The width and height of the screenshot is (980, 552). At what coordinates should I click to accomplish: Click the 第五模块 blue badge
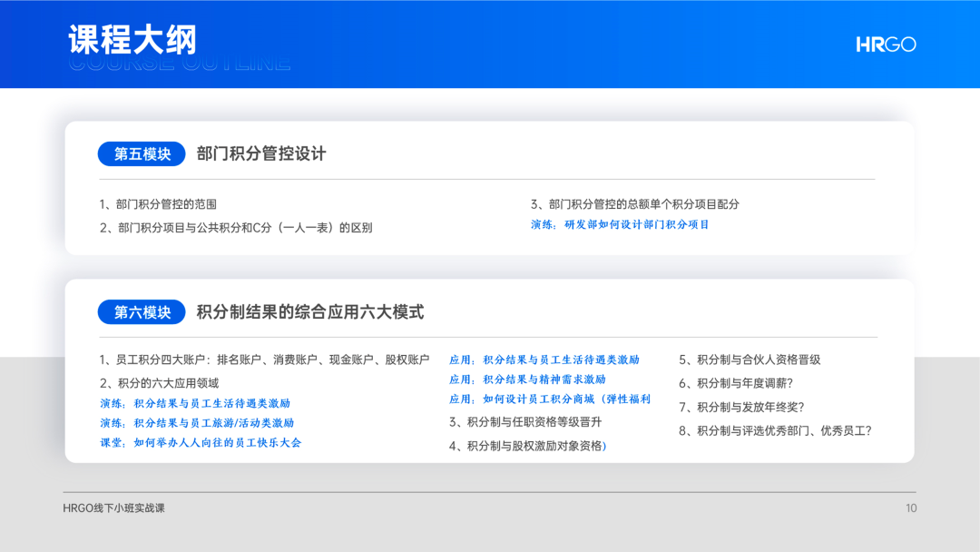click(x=142, y=154)
